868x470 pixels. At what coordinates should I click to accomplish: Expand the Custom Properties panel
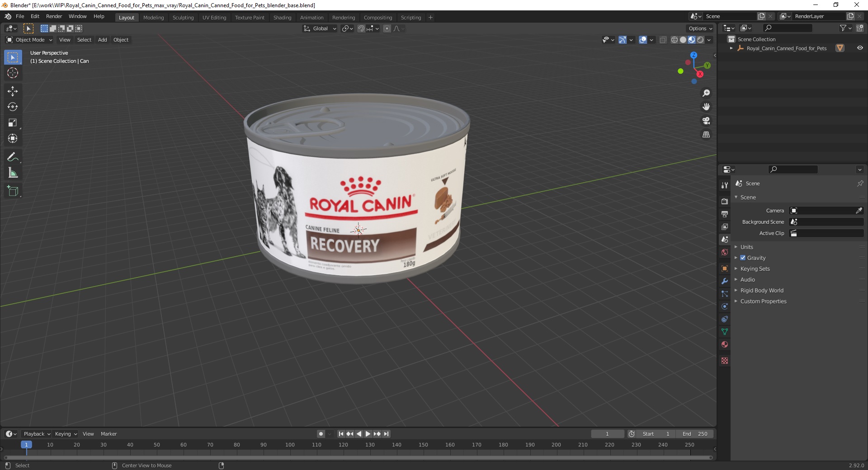coord(763,301)
